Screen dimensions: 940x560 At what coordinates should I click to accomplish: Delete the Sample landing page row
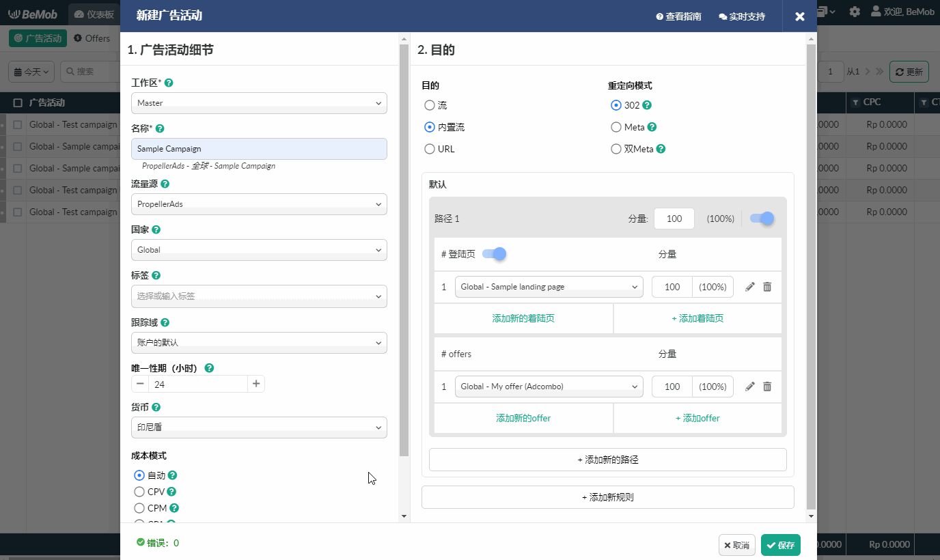(x=767, y=287)
